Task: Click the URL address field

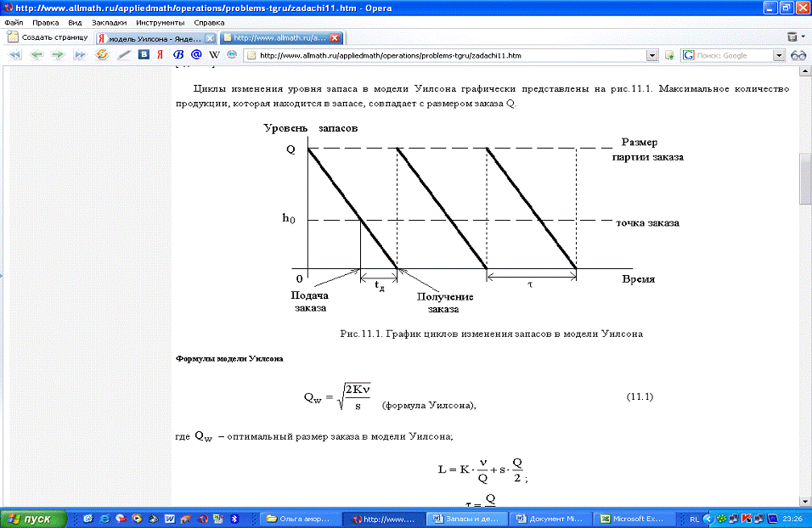Action: (450, 55)
